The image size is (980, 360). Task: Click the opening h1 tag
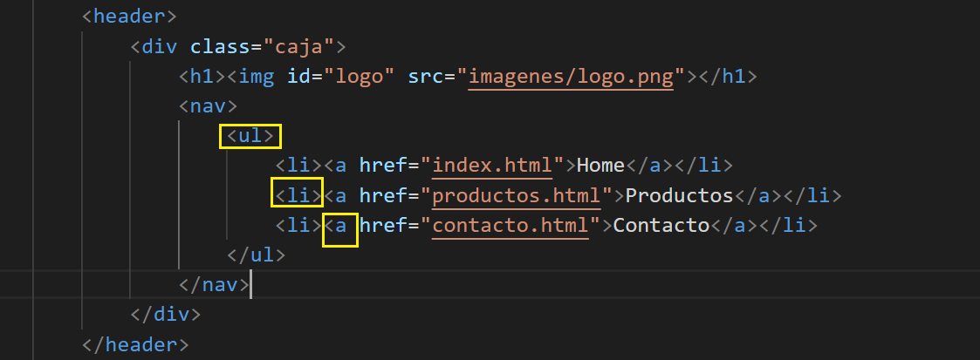coord(202,76)
